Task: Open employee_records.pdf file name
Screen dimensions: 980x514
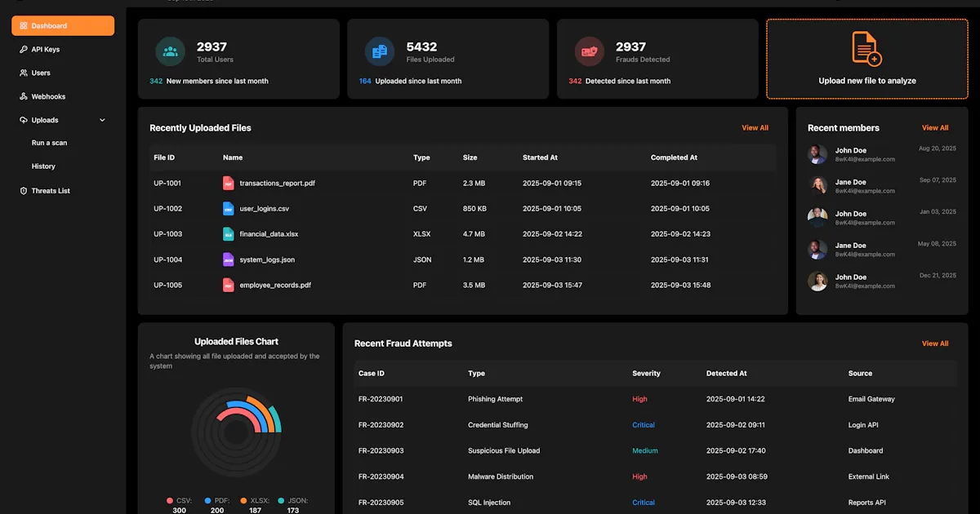Action: 275,286
